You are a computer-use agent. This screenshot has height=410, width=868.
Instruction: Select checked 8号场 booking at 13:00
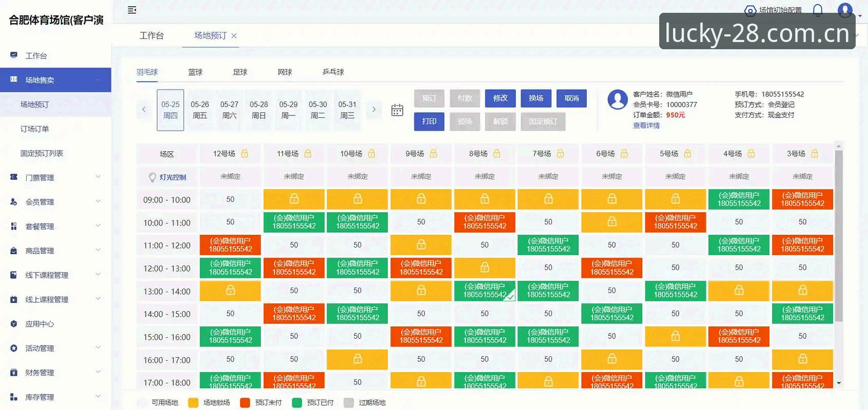pyautogui.click(x=485, y=291)
